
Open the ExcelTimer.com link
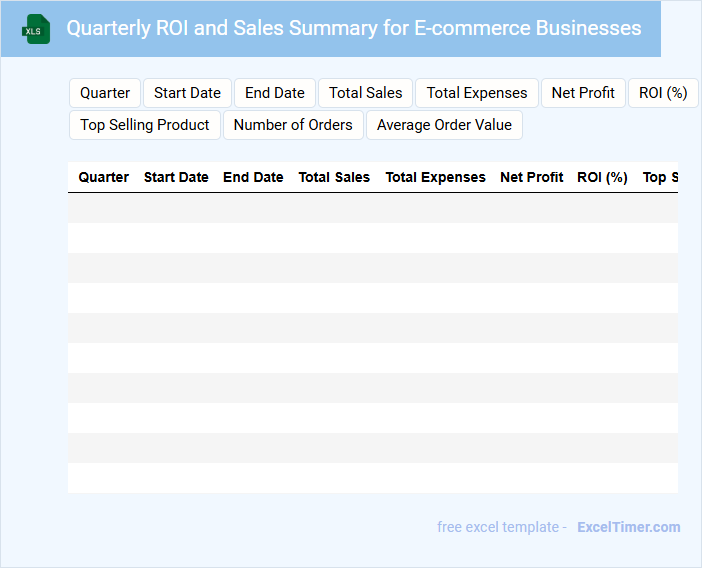628,527
